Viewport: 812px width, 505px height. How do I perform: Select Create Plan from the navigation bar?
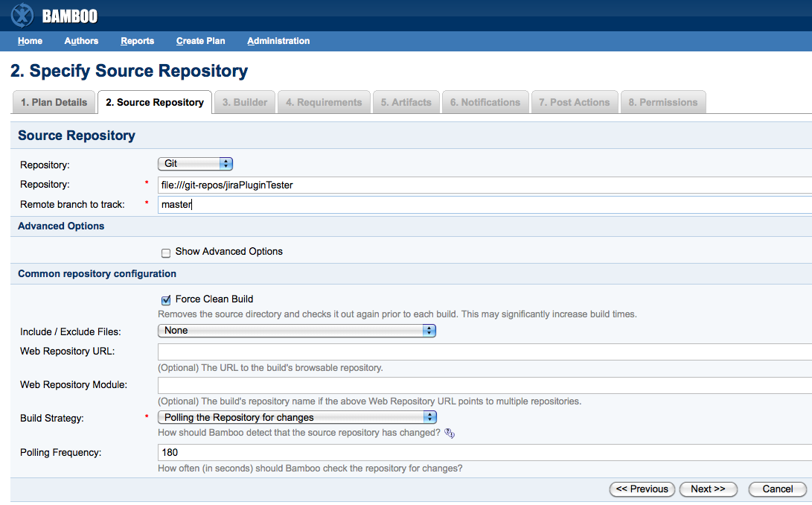pyautogui.click(x=200, y=41)
